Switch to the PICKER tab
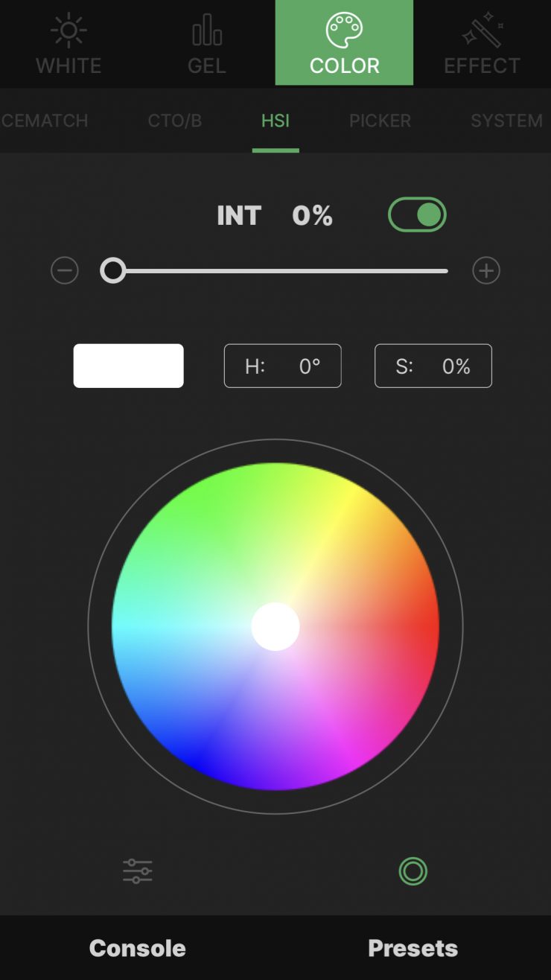Viewport: 551px width, 980px height. coord(380,121)
